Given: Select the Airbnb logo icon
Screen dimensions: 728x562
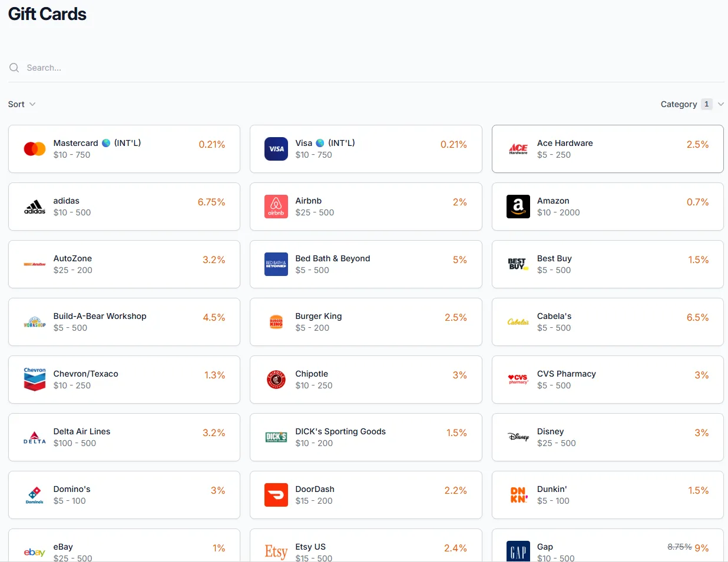Looking at the screenshot, I should point(276,207).
